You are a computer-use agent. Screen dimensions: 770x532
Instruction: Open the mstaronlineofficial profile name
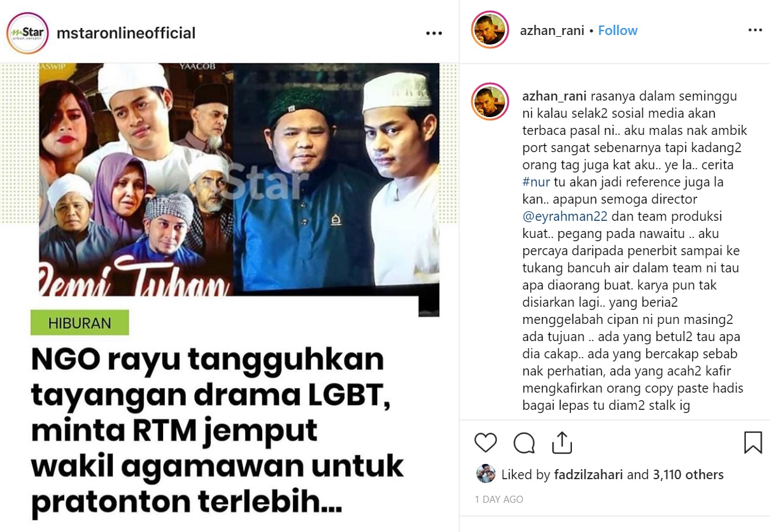pyautogui.click(x=126, y=32)
